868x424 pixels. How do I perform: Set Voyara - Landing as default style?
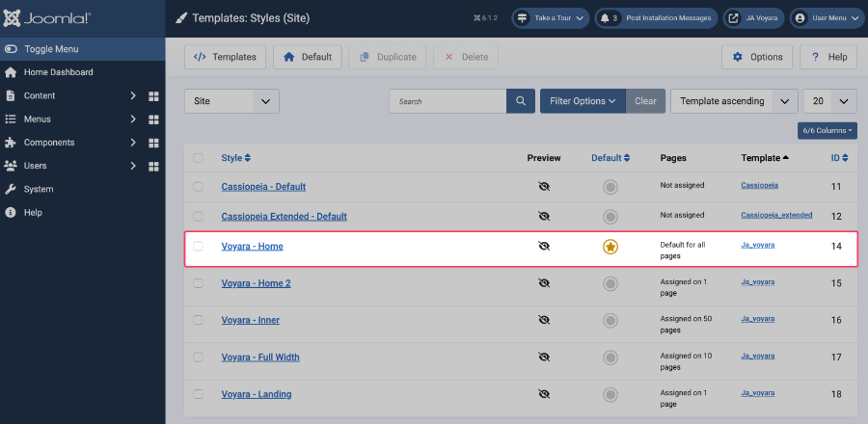point(610,395)
